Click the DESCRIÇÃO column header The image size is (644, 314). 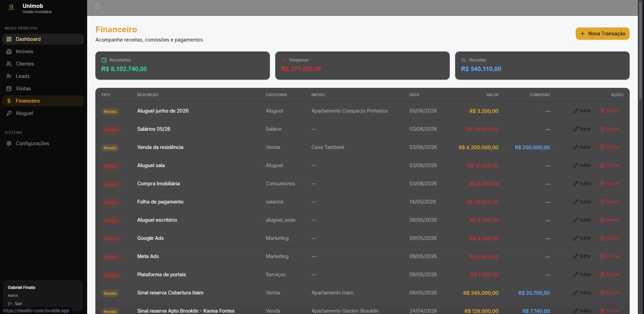point(148,95)
